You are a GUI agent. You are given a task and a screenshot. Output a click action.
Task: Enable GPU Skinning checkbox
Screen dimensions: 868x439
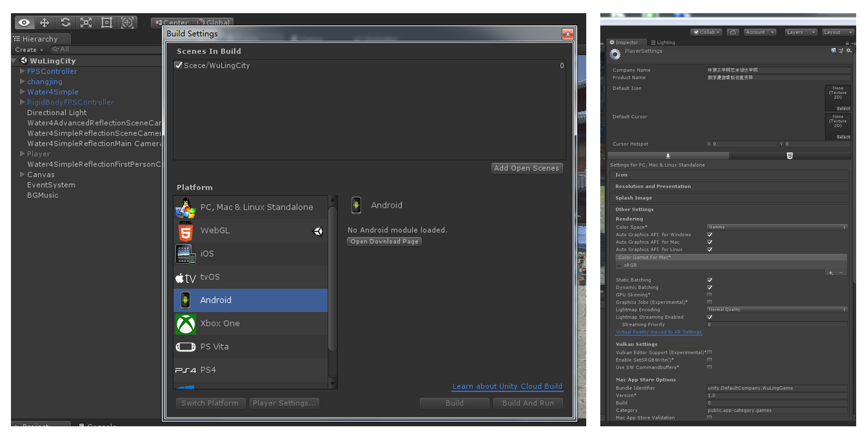click(x=709, y=295)
